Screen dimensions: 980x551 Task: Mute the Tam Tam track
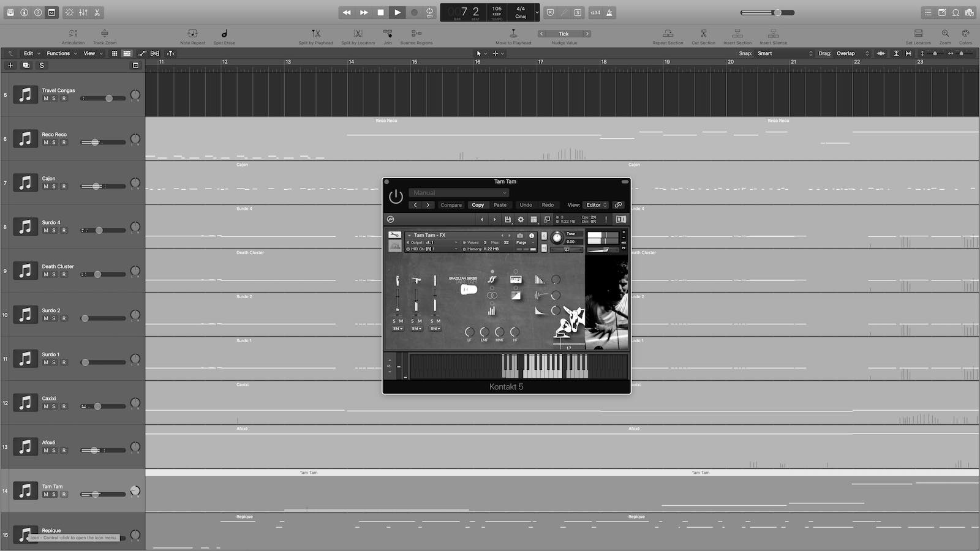click(46, 495)
